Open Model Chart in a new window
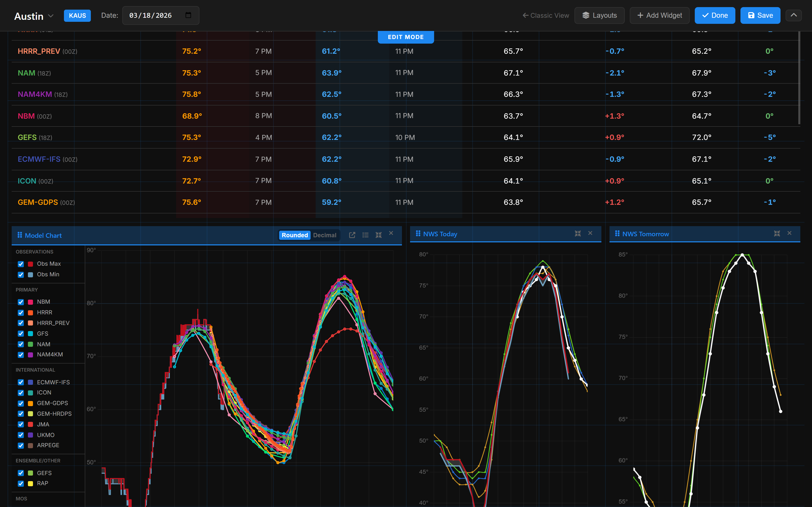This screenshot has height=507, width=812. tap(352, 235)
